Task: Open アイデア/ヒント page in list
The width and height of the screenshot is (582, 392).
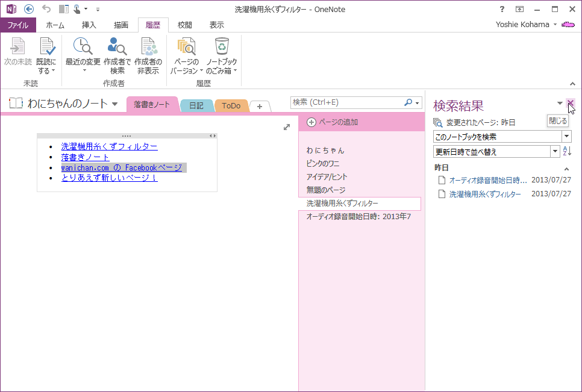Action: [327, 177]
